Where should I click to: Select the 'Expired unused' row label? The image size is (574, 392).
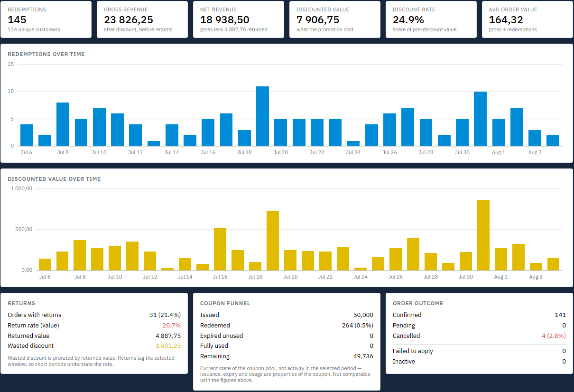point(222,336)
